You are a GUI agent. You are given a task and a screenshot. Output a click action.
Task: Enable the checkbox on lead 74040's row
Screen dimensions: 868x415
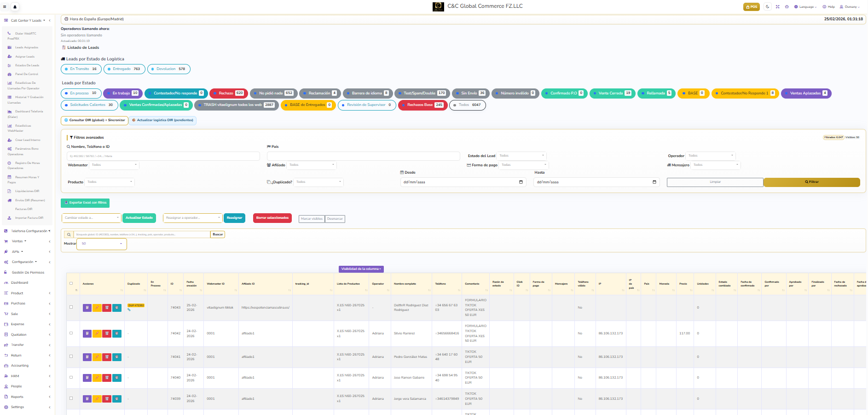pyautogui.click(x=71, y=377)
